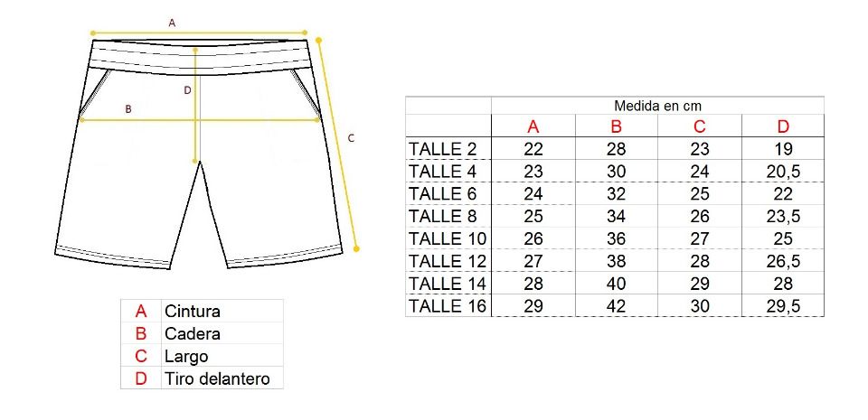Click the Medida en cm header
The width and height of the screenshot is (868, 420).
[x=657, y=106]
